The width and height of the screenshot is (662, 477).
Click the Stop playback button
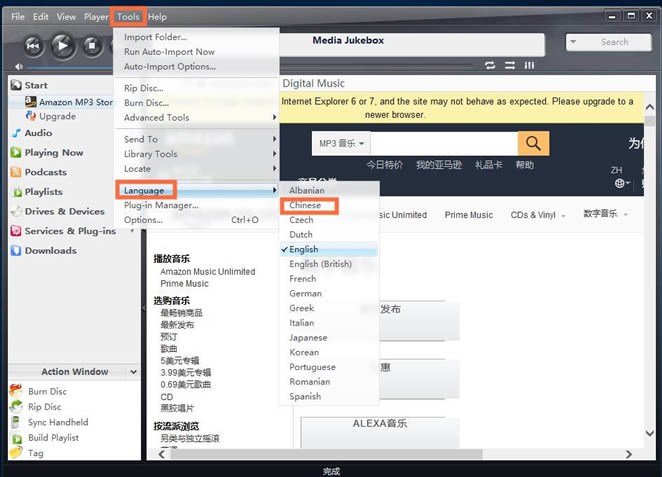[92, 45]
